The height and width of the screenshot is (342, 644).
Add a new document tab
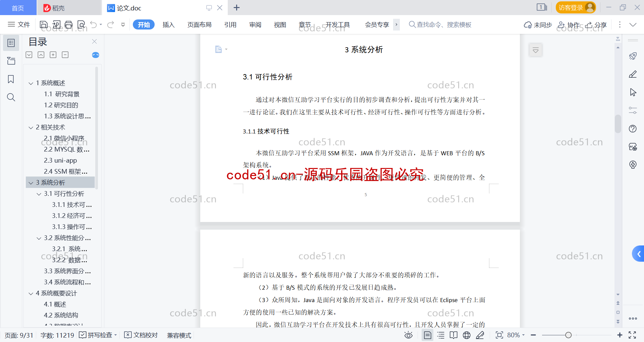[x=236, y=8]
